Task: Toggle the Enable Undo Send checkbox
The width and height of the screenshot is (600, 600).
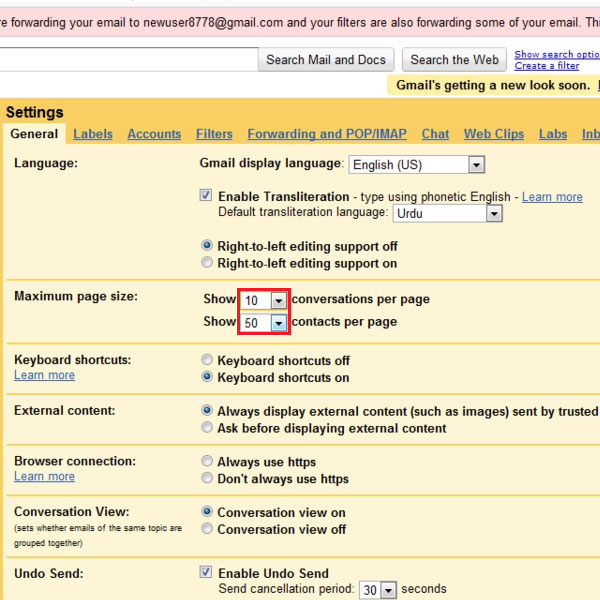Action: click(206, 572)
